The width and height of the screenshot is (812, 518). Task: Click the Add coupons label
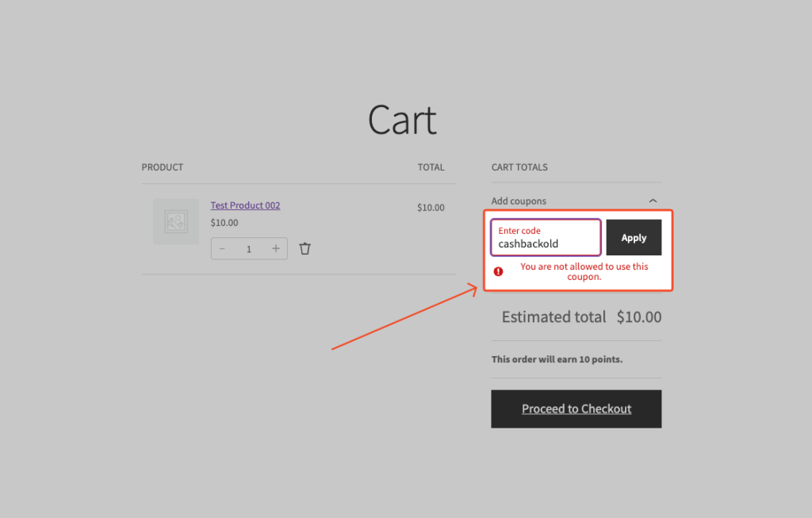[x=519, y=201]
